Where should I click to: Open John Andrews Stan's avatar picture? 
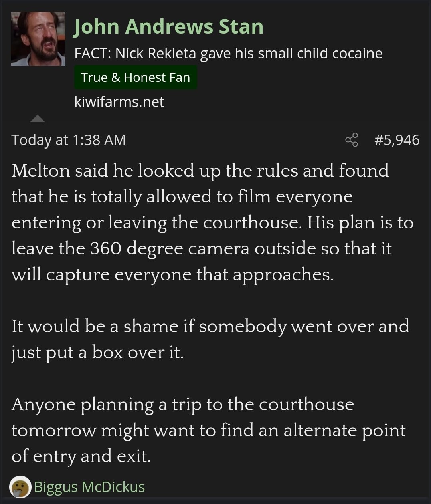point(38,39)
